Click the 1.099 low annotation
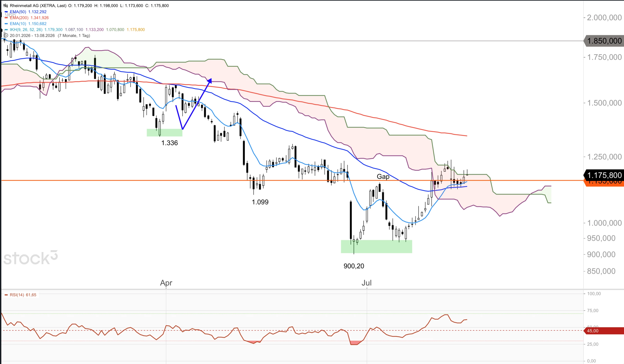 (x=260, y=202)
